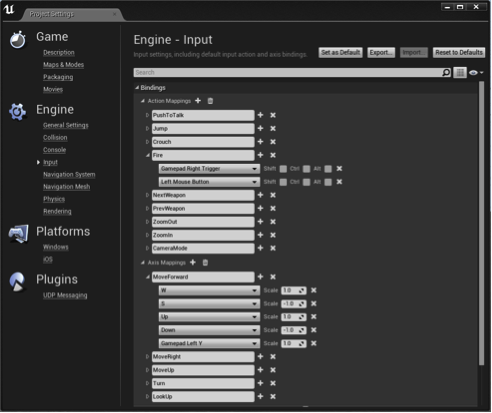Enable Ctrl for Gamepad Right Trigger
Viewport: 492px width, 413px height.
tap(307, 169)
